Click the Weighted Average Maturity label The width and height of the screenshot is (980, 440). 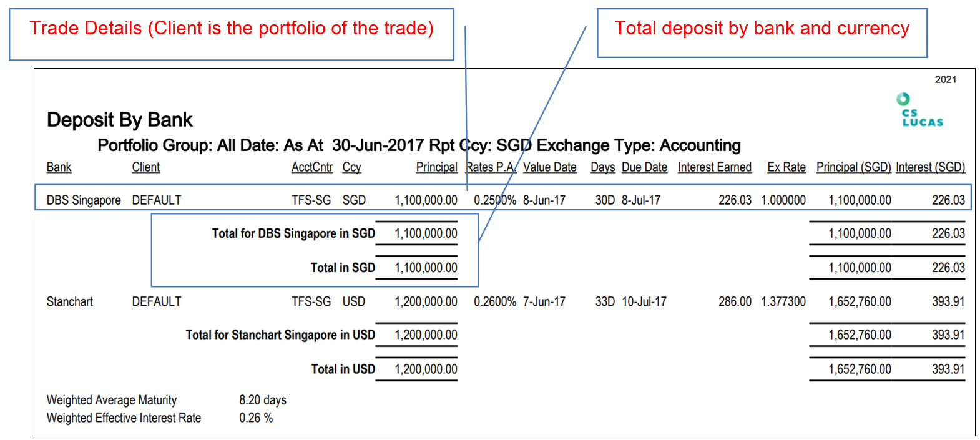tap(112, 400)
